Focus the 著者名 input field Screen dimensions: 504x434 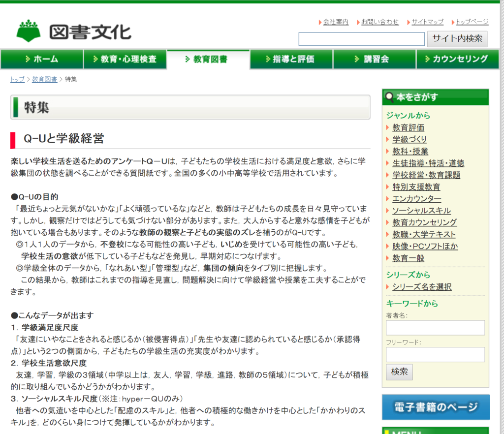coord(435,328)
